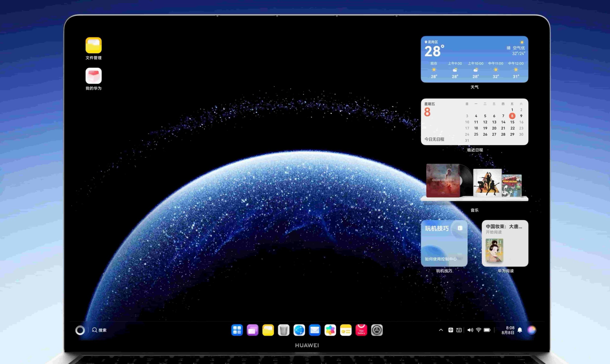The image size is (610, 364).
Task: Open the Mail app in the dock
Action: click(x=315, y=330)
